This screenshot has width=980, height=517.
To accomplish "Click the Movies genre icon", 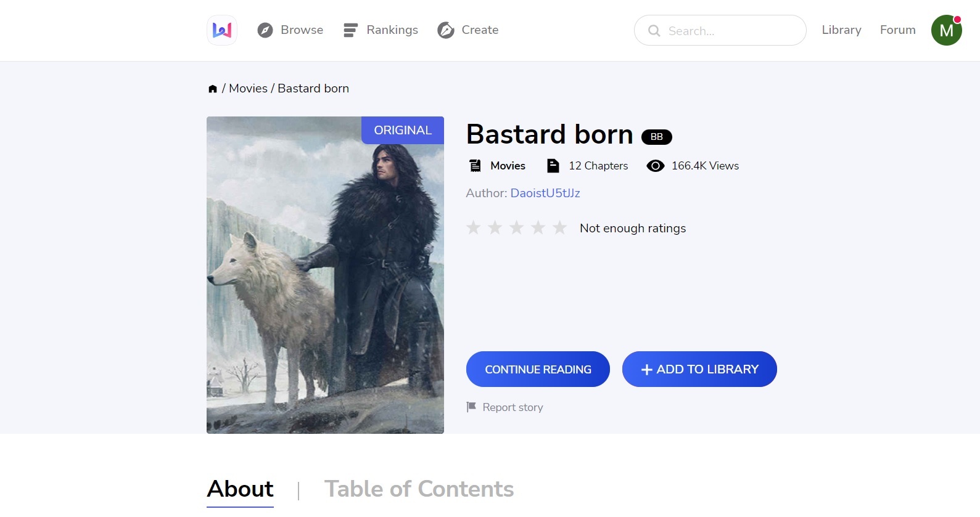I will pos(475,166).
